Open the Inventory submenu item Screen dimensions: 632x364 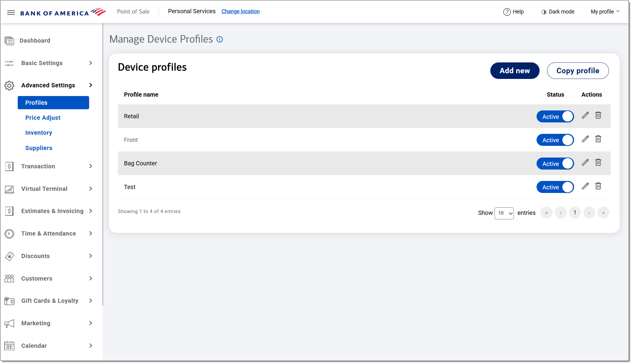38,133
